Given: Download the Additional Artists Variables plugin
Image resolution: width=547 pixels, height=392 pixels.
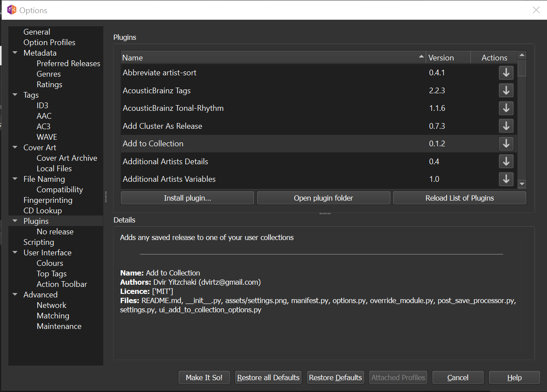Looking at the screenshot, I should point(506,179).
